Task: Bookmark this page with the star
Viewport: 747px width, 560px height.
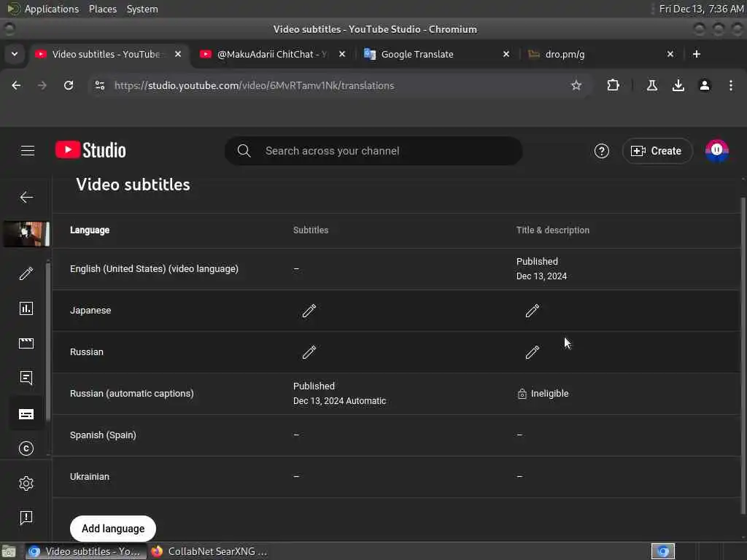Action: coord(576,86)
